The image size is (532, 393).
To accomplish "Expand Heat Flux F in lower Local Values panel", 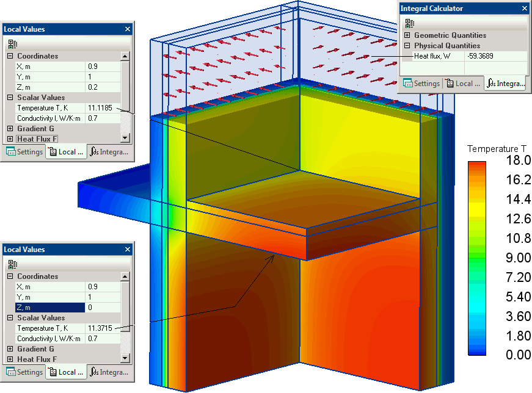I will pos(10,359).
